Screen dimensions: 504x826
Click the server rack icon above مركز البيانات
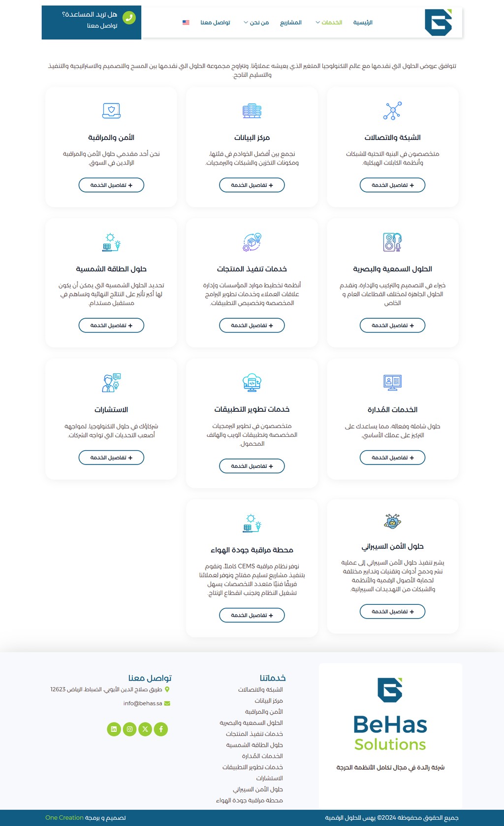tap(252, 111)
